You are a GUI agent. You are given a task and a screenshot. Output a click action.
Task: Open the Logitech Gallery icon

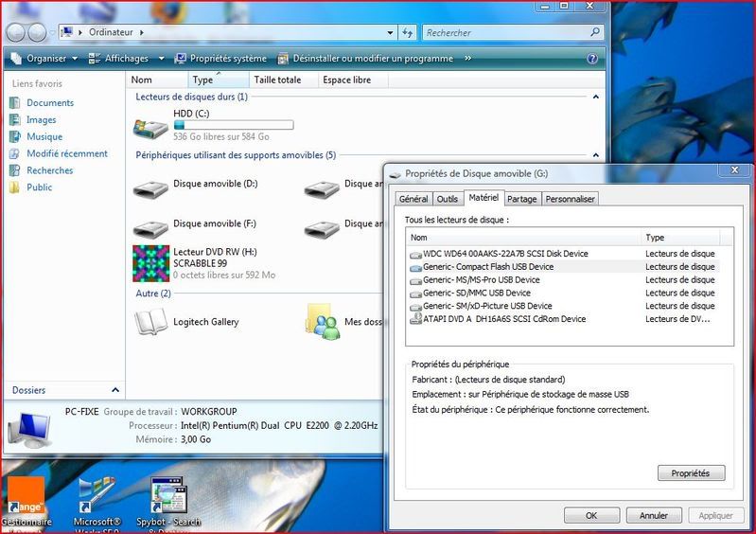pyautogui.click(x=151, y=322)
